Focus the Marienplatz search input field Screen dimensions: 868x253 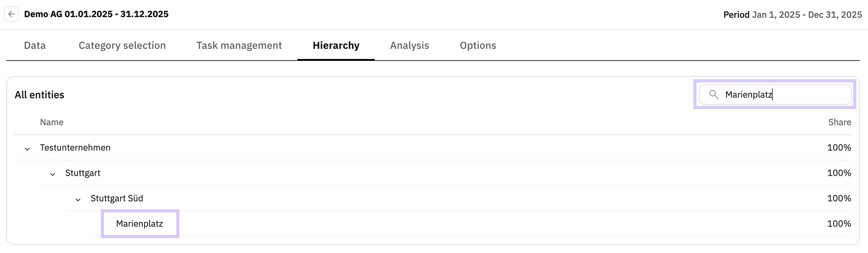785,95
